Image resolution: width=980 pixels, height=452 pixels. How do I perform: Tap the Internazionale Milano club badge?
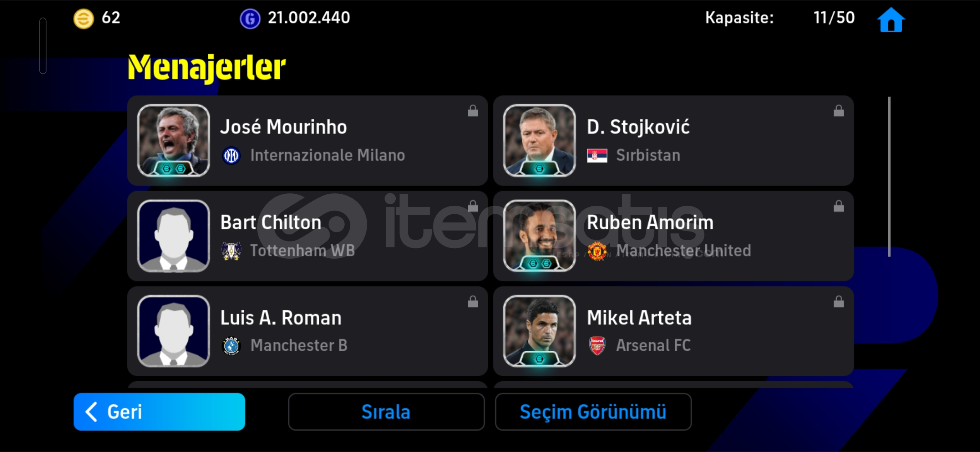click(231, 156)
